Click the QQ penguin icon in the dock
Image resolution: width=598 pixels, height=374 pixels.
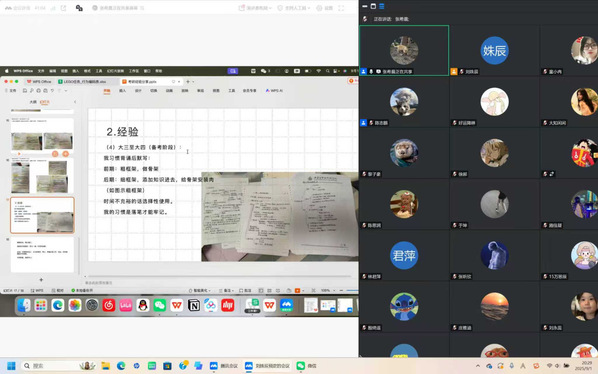click(x=143, y=305)
